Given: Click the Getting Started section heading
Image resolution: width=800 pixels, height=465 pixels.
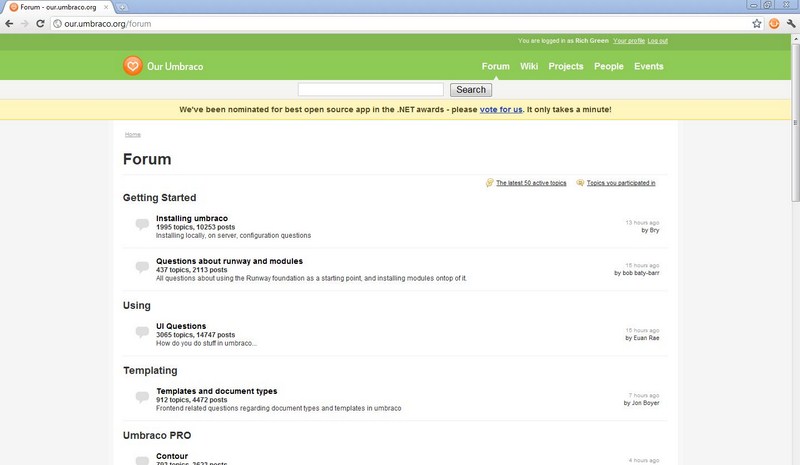Looking at the screenshot, I should pos(159,198).
